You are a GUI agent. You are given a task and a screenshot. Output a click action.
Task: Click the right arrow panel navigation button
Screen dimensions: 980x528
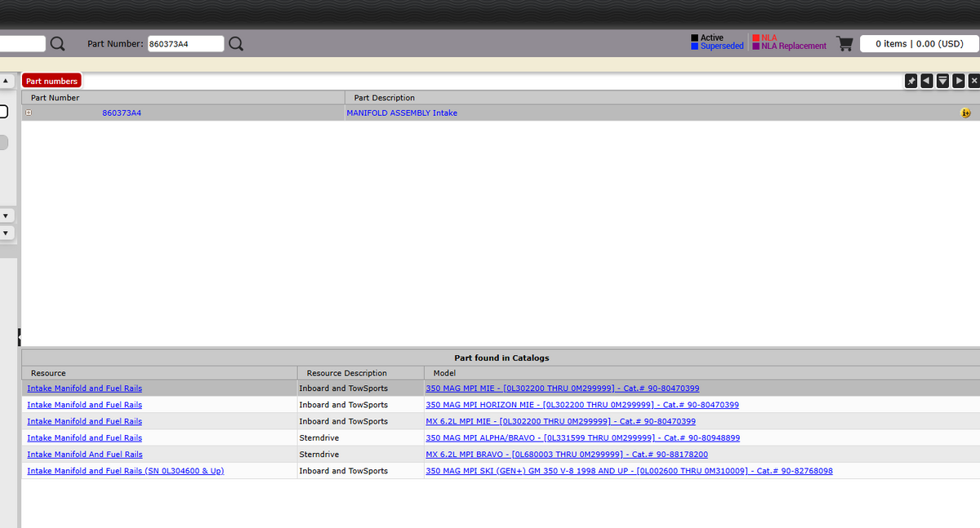click(958, 81)
